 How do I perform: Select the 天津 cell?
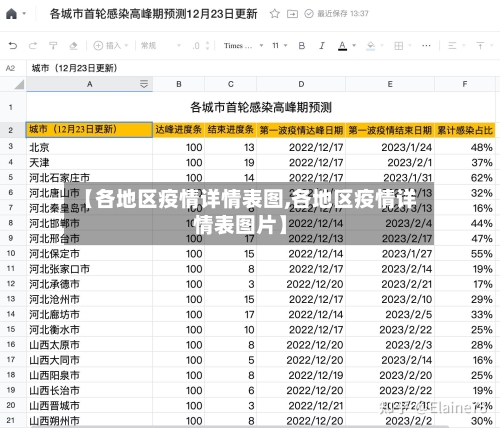point(89,162)
